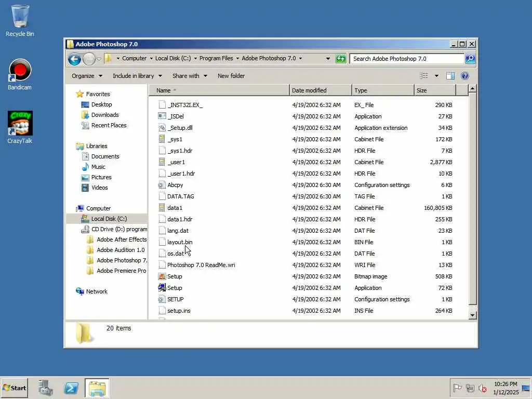Screen dimensions: 532x399
Task: Click the file list scroll down arrow
Action: (x=472, y=315)
